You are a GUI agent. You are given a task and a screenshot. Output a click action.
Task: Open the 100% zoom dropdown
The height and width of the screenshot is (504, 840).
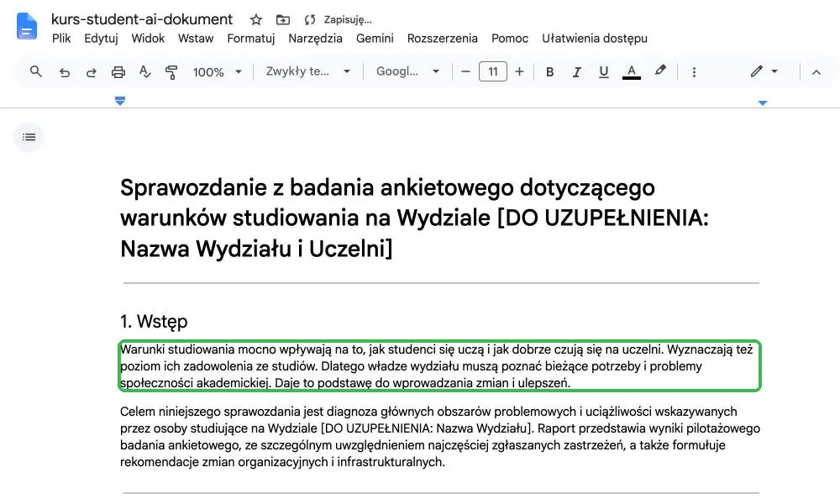click(217, 71)
